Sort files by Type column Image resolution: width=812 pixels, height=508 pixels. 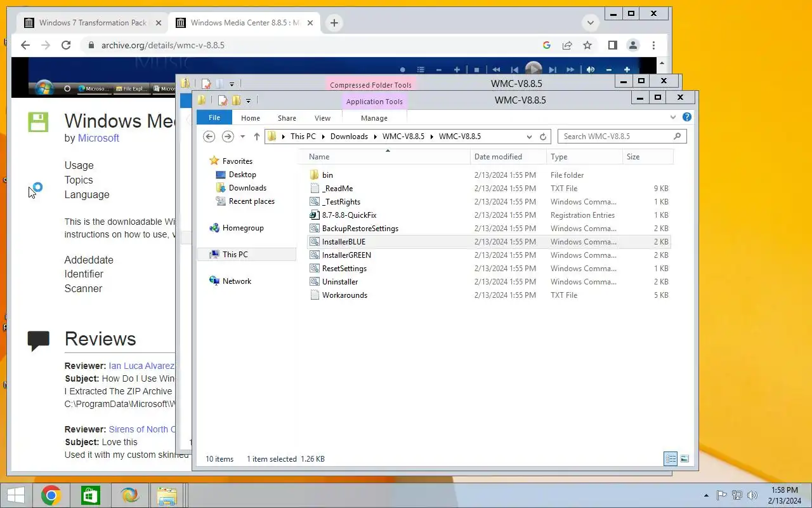[x=584, y=157]
